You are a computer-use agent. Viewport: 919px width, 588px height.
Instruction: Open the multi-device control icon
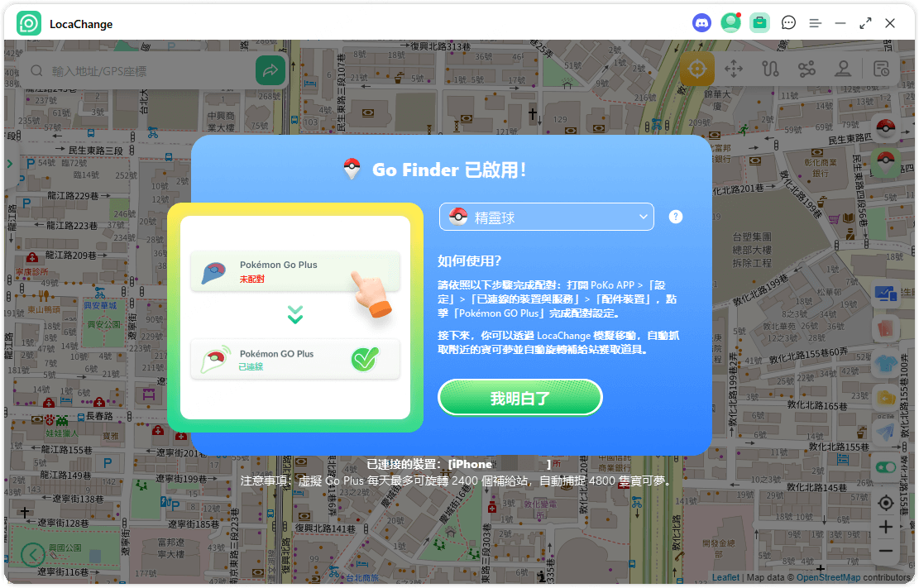pyautogui.click(x=886, y=293)
